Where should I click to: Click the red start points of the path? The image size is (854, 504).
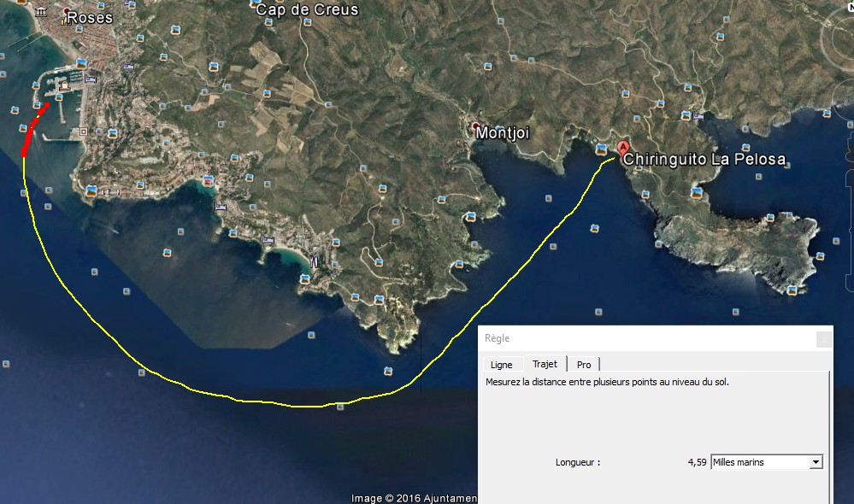(34, 130)
